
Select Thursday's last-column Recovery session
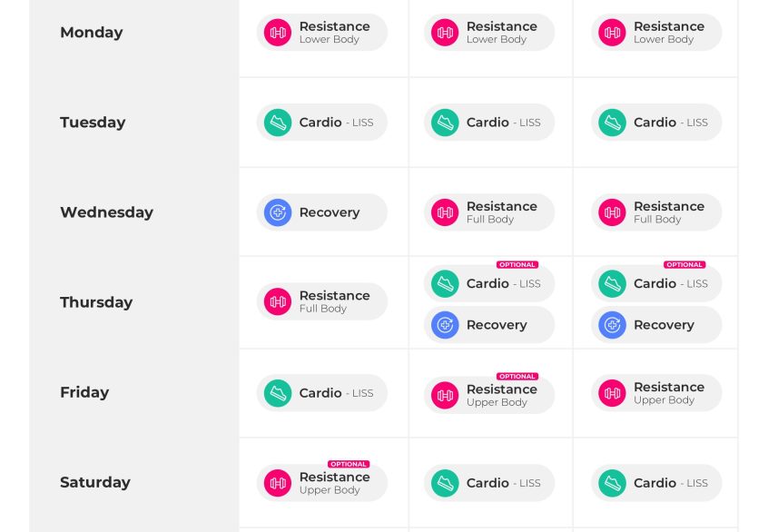[656, 325]
